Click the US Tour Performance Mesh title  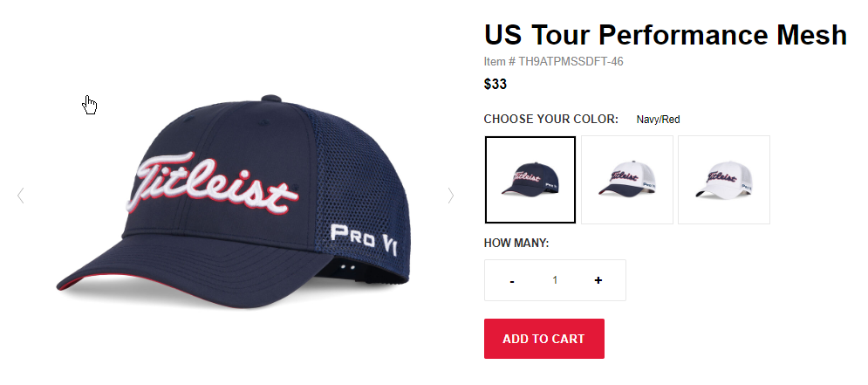(666, 35)
